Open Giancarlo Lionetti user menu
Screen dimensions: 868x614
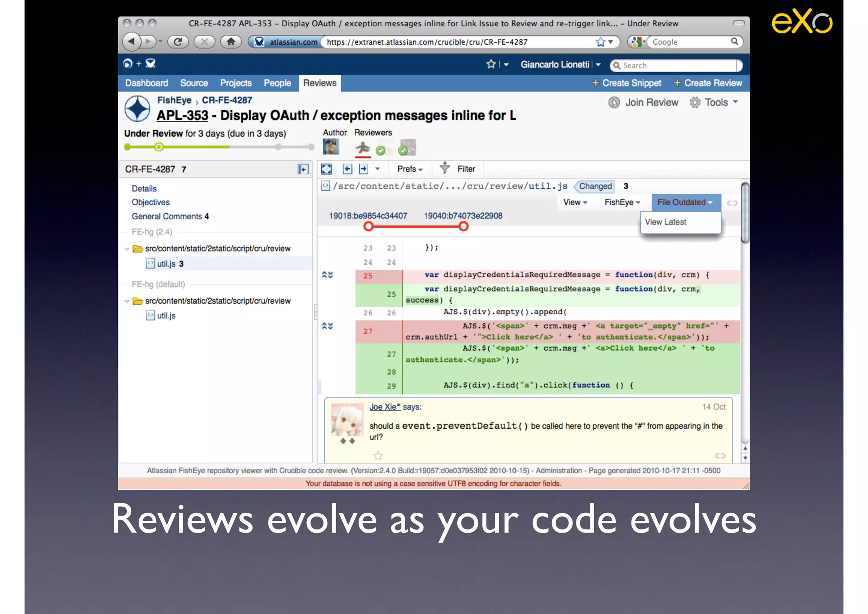560,64
